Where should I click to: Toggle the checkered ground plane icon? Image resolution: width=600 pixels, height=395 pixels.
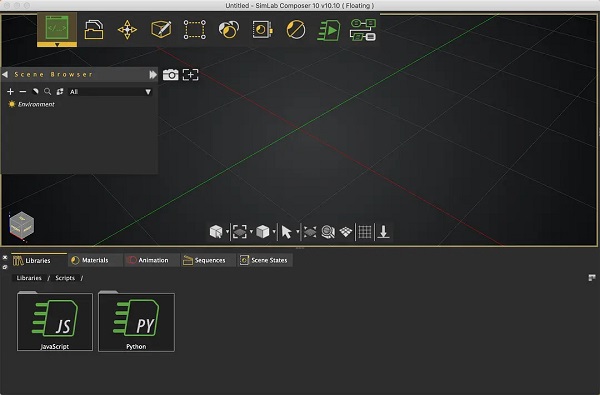(x=346, y=232)
